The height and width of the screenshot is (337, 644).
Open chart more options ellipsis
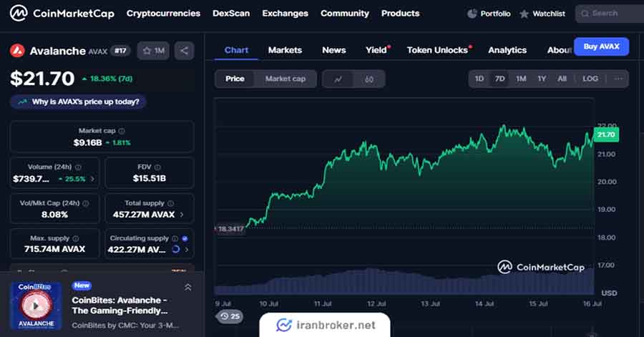tap(618, 79)
